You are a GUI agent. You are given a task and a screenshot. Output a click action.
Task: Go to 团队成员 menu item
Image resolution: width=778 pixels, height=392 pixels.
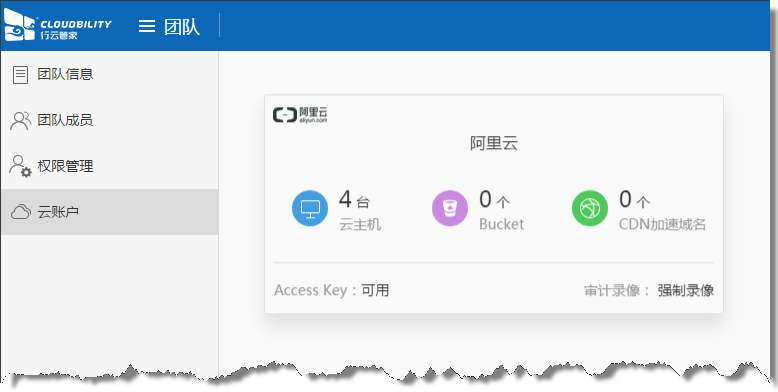point(109,120)
